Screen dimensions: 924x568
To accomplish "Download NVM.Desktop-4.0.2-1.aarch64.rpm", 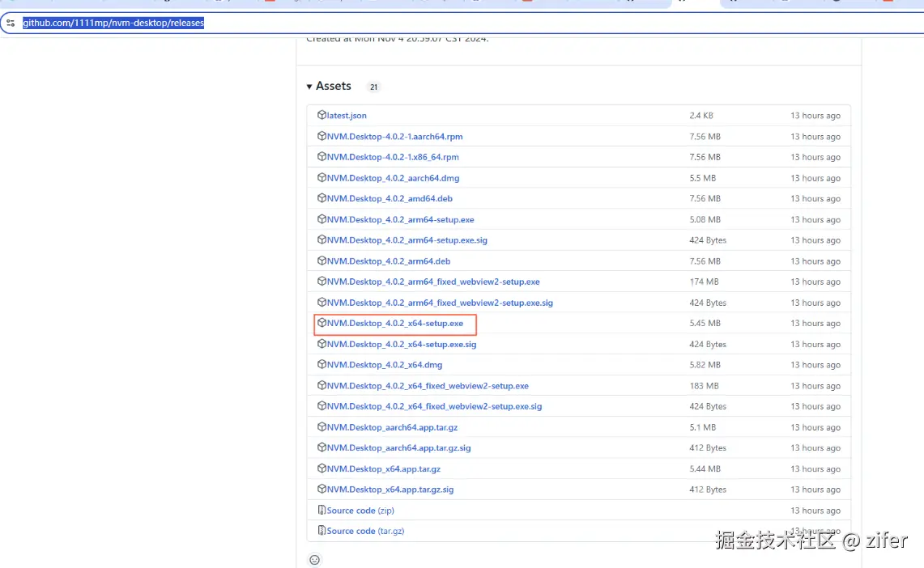I will tap(395, 137).
